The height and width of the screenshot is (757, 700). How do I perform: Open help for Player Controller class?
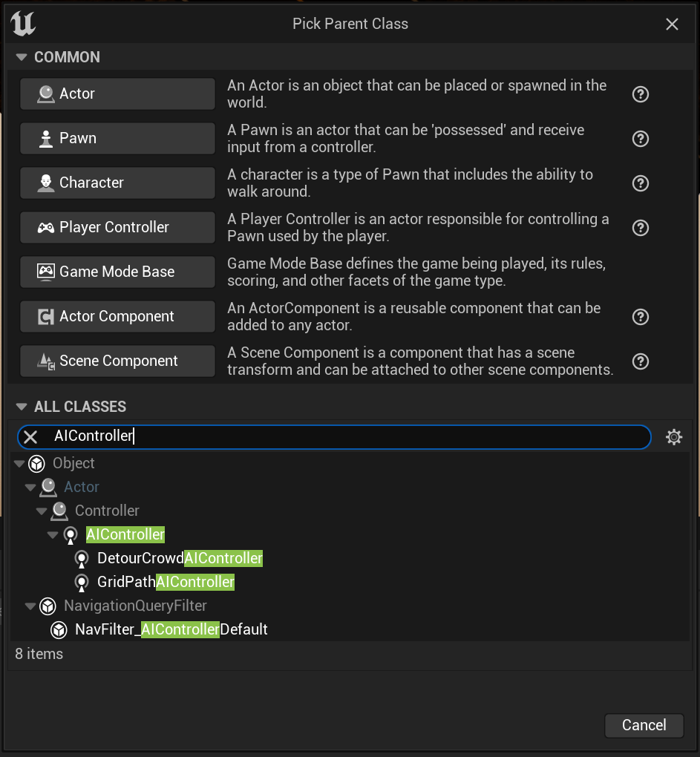point(640,227)
